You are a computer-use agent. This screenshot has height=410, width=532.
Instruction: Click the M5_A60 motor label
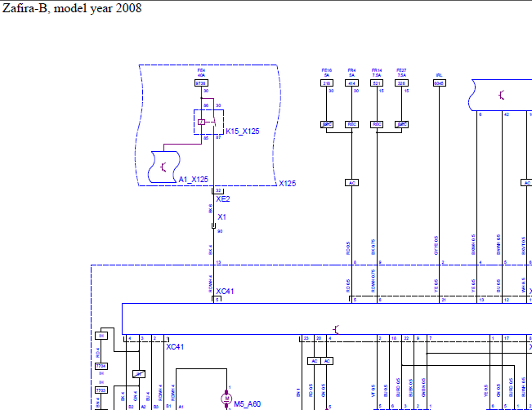point(248,404)
